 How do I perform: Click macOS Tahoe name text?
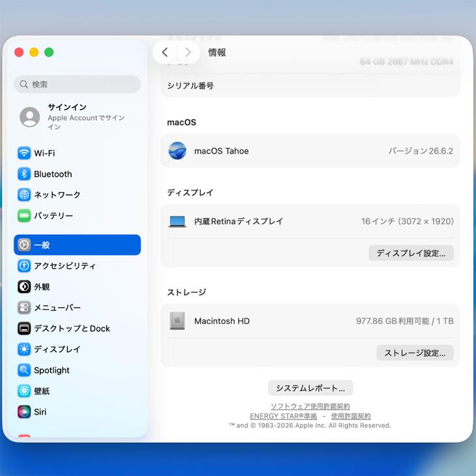click(222, 151)
